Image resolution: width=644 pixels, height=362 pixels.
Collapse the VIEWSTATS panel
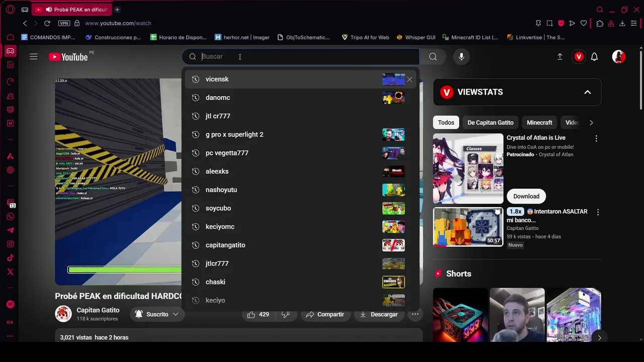[587, 92]
